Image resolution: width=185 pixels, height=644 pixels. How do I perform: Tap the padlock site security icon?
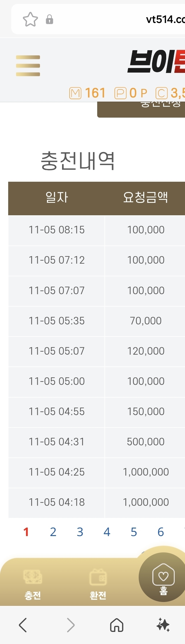coord(49,20)
